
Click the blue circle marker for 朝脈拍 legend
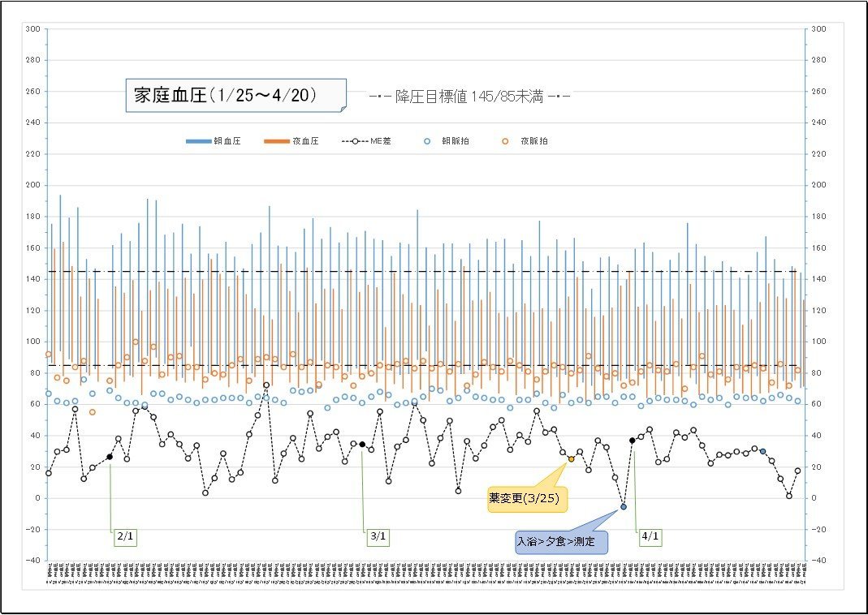(427, 142)
